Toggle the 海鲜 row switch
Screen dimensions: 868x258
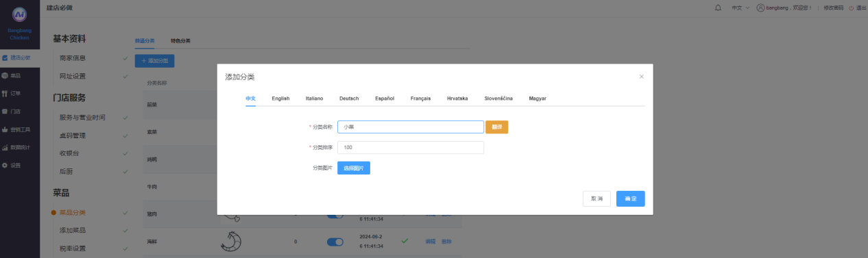tap(335, 242)
